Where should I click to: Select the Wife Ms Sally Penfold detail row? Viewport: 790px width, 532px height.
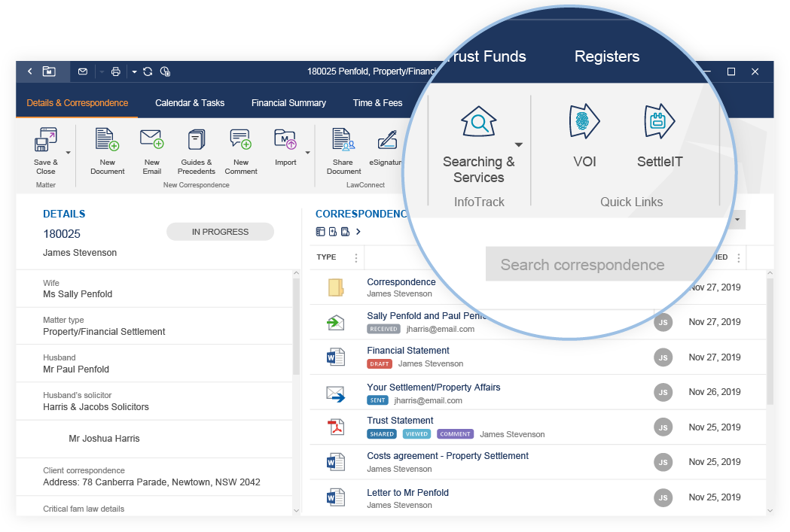(154, 288)
